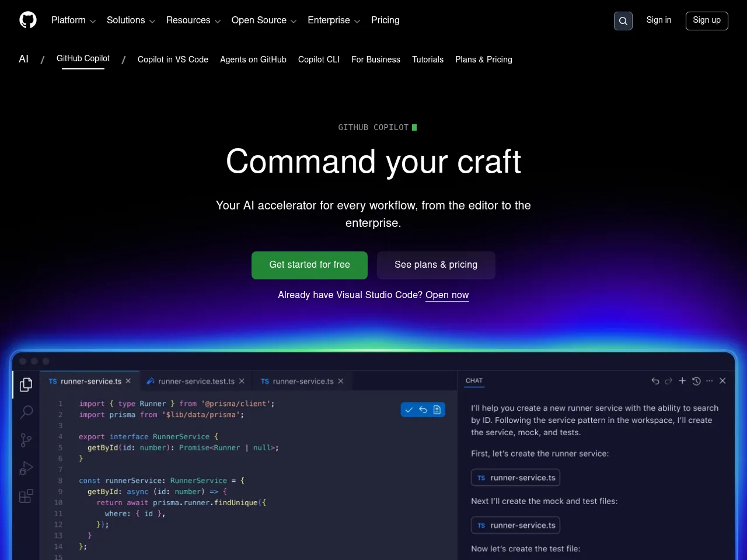Open the Extensions icon in the sidebar

[26, 496]
